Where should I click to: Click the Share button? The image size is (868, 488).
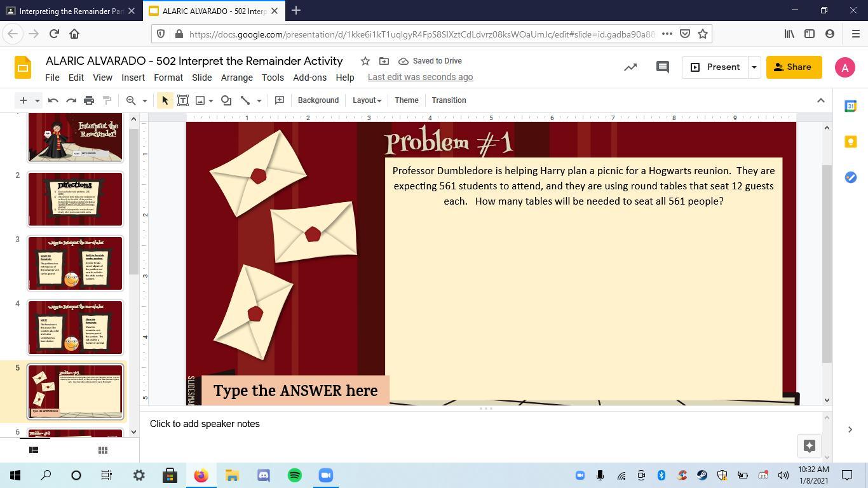[x=794, y=67]
